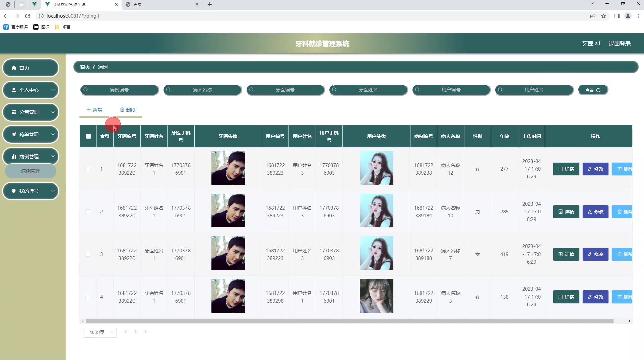Delete the record of patient 病人名称10
Screen dimensions: 644x360
point(622,212)
